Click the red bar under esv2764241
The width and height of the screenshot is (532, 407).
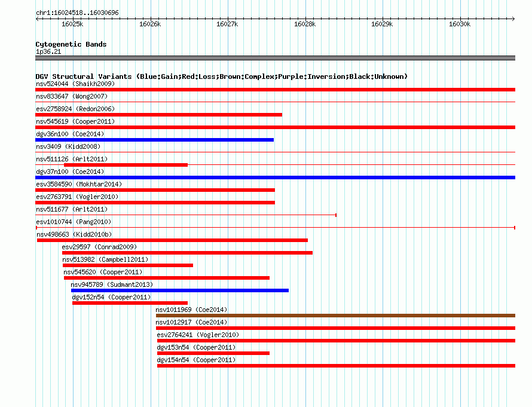click(336, 341)
